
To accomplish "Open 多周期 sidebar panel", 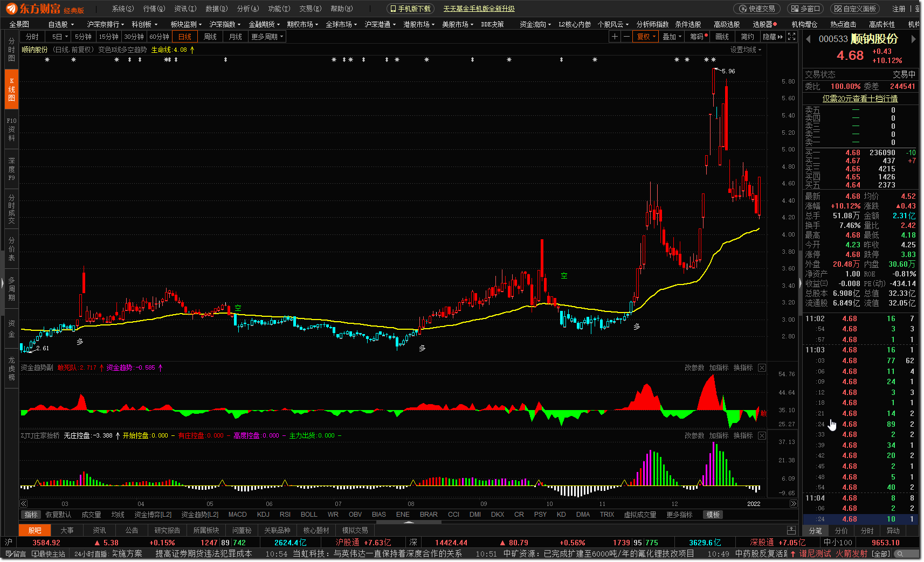I will click(11, 289).
